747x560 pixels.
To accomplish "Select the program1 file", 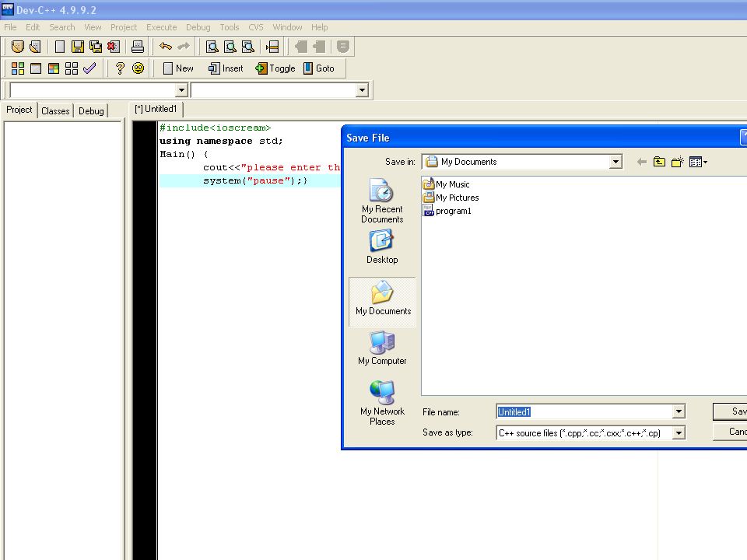I will pyautogui.click(x=447, y=211).
